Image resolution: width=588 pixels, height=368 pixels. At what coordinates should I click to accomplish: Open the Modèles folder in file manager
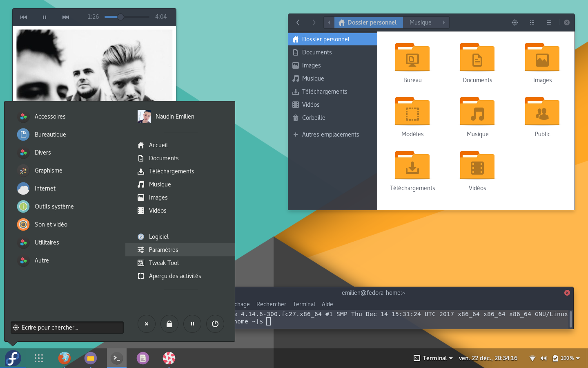(x=412, y=112)
